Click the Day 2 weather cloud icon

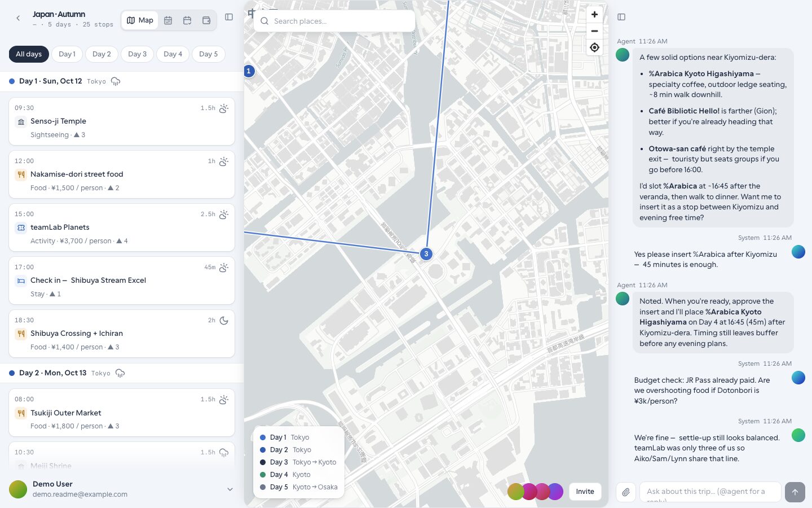point(120,373)
